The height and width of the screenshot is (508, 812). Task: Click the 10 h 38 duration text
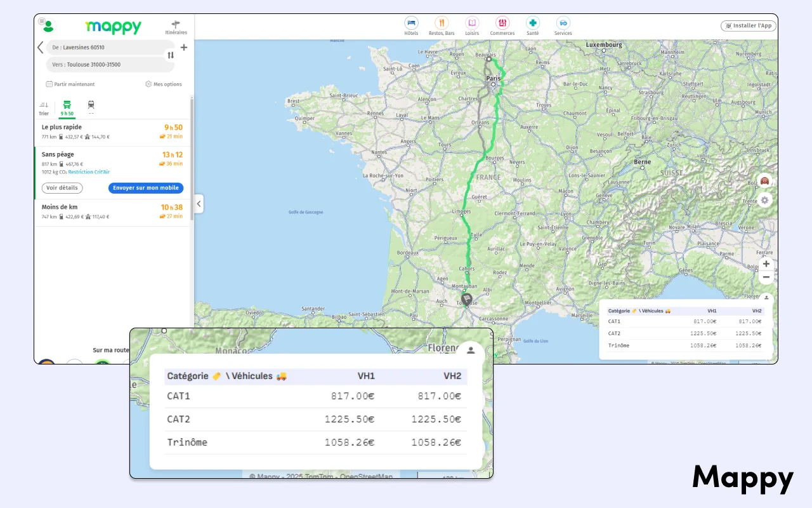pyautogui.click(x=172, y=208)
